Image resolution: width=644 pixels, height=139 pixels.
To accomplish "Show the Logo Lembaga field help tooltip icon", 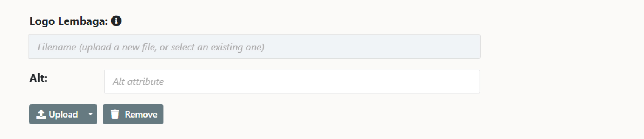I will 116,21.
